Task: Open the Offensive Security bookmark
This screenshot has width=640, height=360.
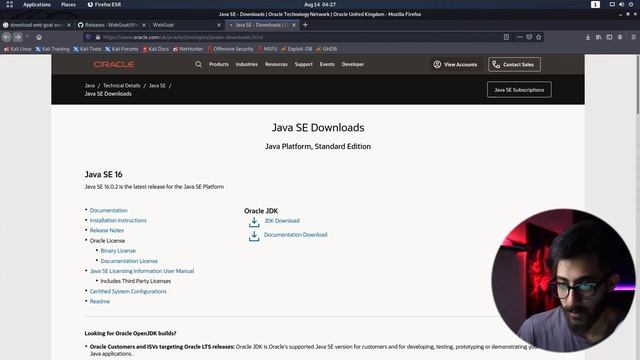Action: point(230,49)
